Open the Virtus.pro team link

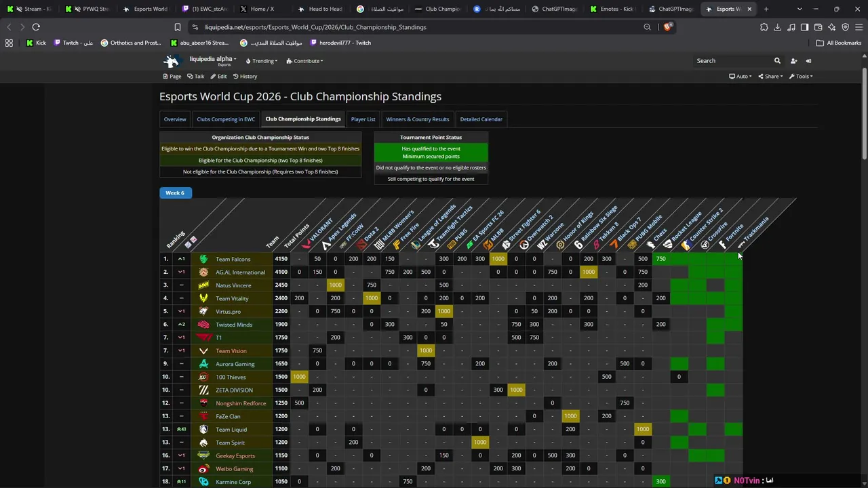[228, 312]
